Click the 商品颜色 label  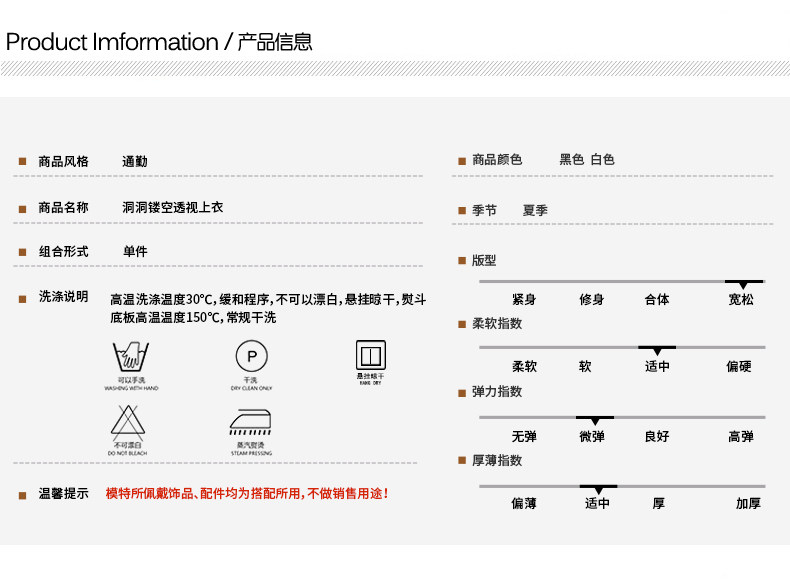[497, 160]
